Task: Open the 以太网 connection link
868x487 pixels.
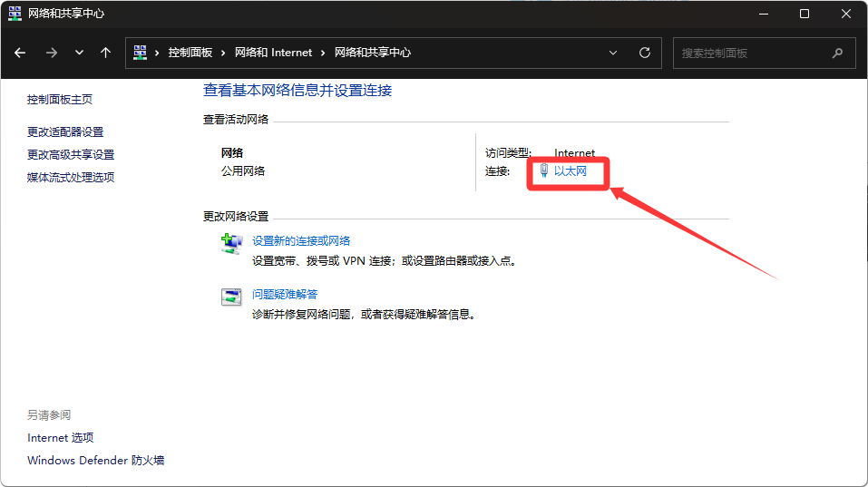Action: 571,170
